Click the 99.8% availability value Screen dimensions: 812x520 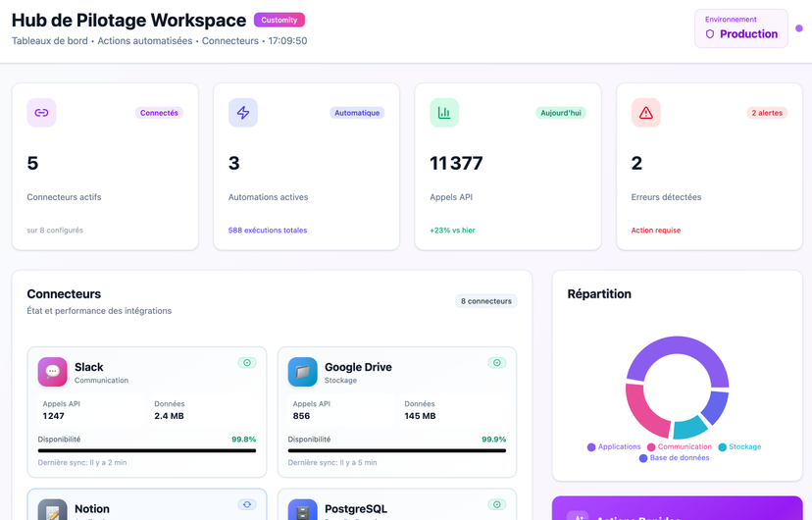tap(244, 440)
